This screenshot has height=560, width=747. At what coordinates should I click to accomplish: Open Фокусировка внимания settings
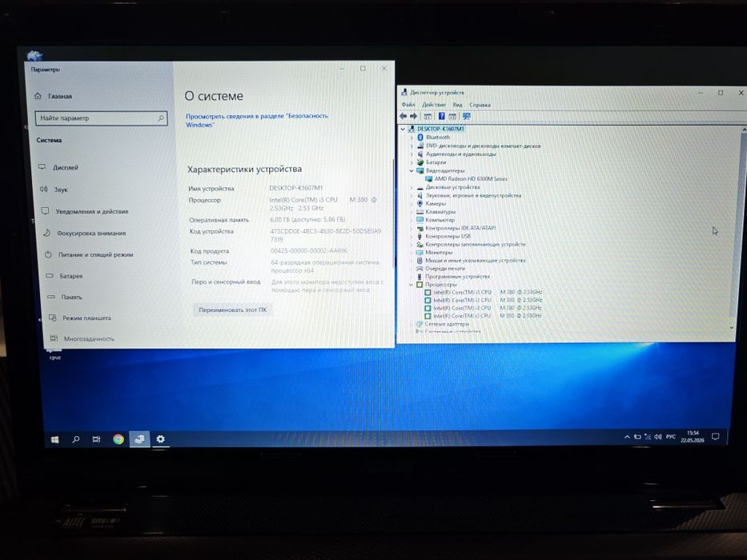(x=91, y=234)
